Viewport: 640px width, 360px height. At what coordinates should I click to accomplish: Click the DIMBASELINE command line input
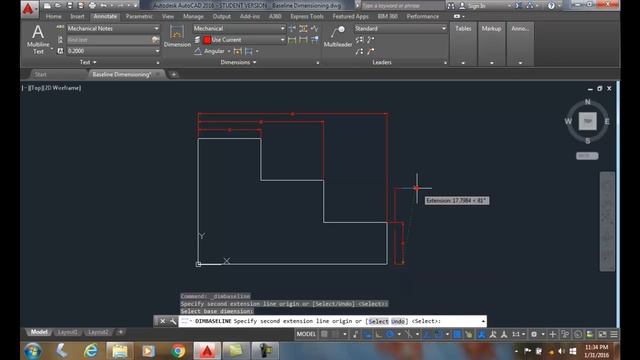pos(333,321)
